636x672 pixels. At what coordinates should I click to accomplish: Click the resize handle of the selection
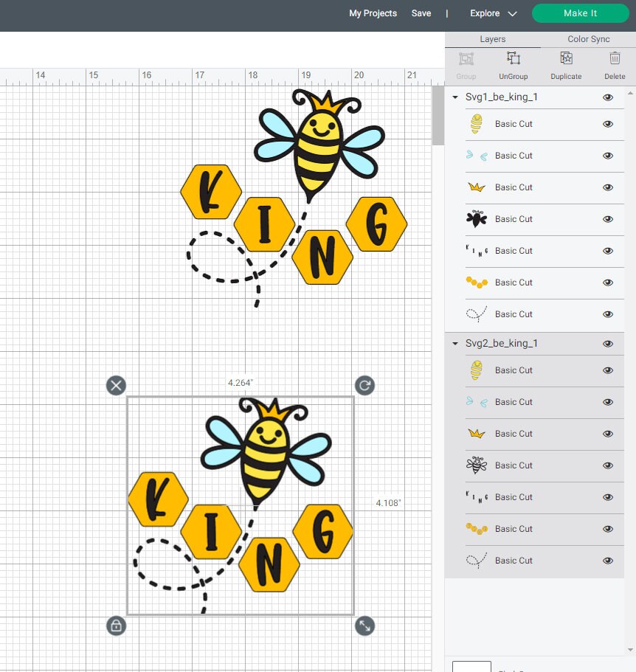pyautogui.click(x=364, y=626)
